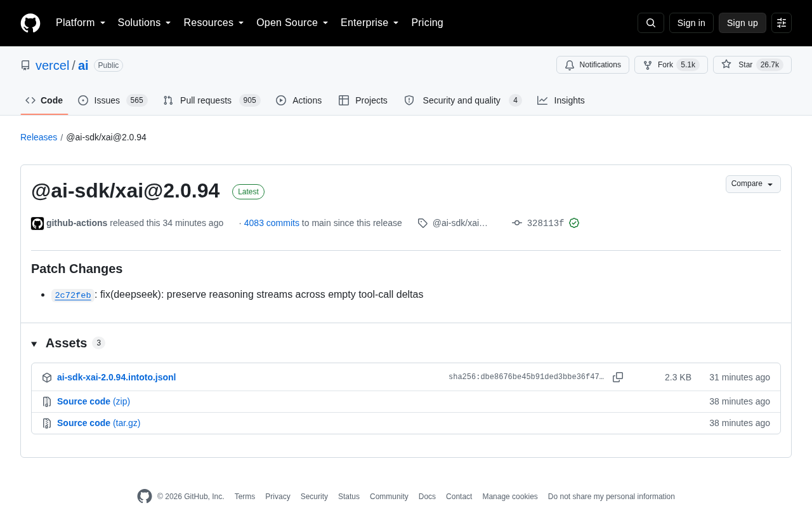Open commit 2c72feb in patch changes
The width and height of the screenshot is (812, 508).
pyautogui.click(x=73, y=295)
